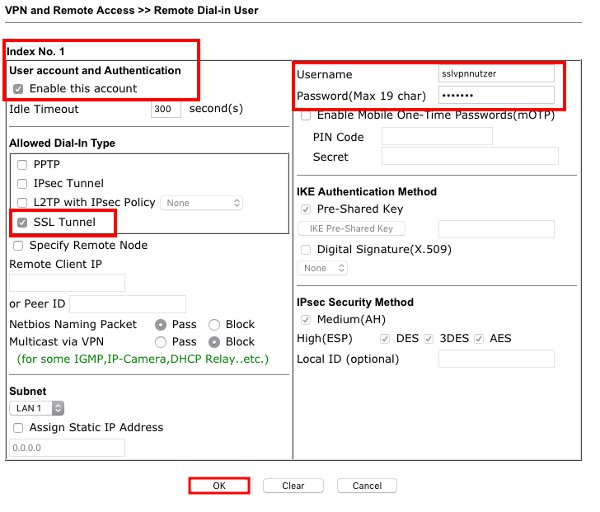Tick L2TP with IPsec Policy checkbox
The width and height of the screenshot is (600, 512).
tap(22, 203)
